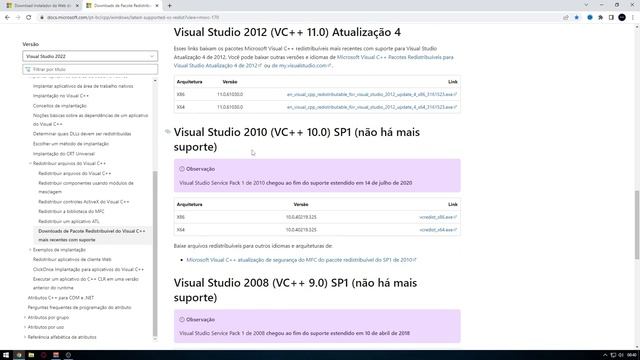Screen dimensions: 640x360
Task: Open Redistribuir controles ActiveX do Visual C++
Action: [x=84, y=202]
